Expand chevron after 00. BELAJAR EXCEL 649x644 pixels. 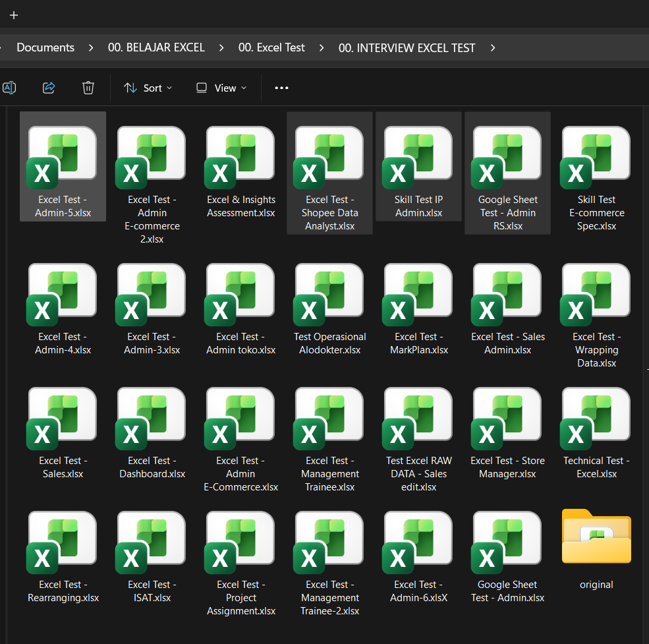tap(221, 48)
